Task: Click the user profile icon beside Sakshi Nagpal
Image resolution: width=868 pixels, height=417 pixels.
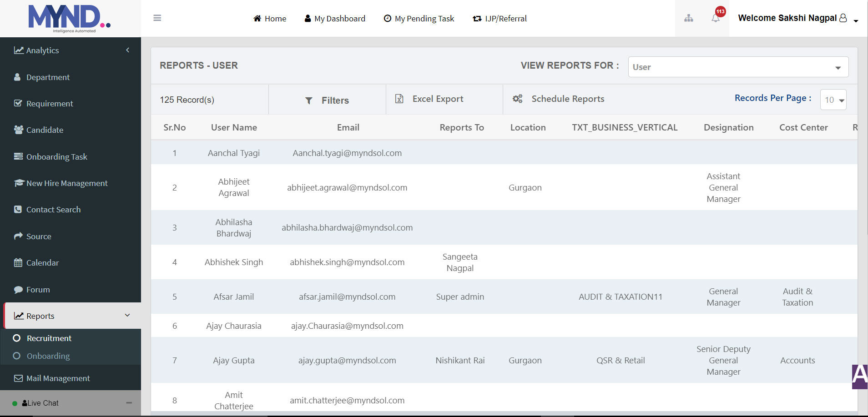Action: 843,18
